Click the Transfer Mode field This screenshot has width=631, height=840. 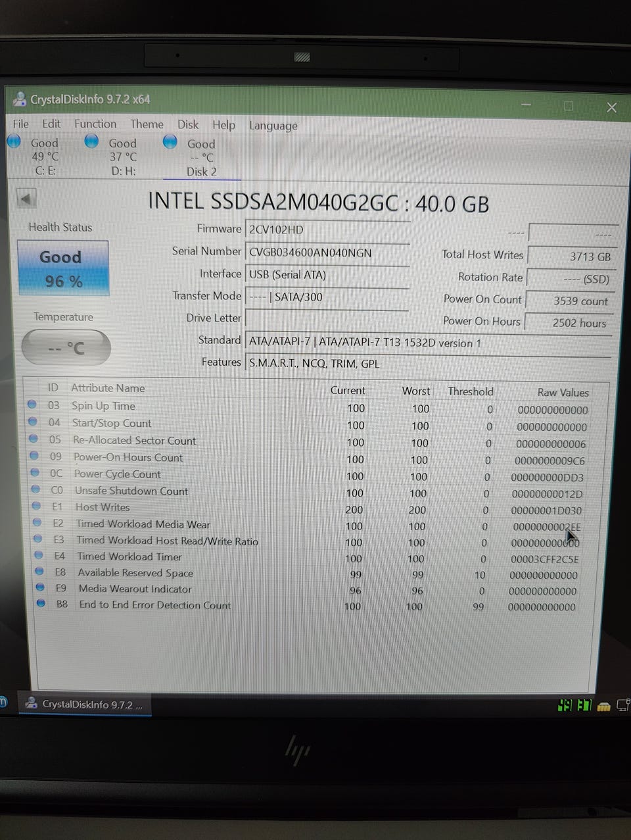pyautogui.click(x=327, y=297)
